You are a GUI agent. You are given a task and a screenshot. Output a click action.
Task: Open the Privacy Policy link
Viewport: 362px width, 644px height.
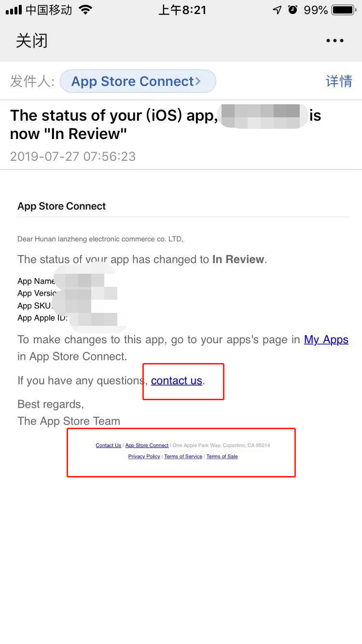(x=144, y=456)
